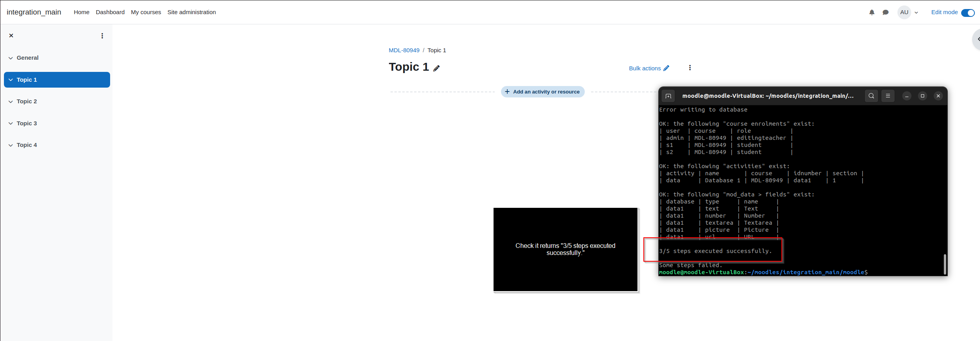Close the terminal window
The width and height of the screenshot is (980, 341).
(938, 96)
